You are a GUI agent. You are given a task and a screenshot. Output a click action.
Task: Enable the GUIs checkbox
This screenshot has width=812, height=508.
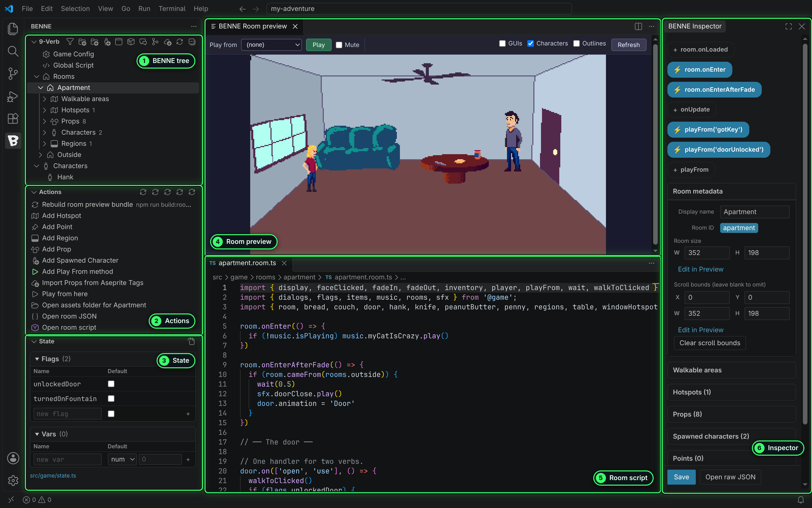[502, 43]
